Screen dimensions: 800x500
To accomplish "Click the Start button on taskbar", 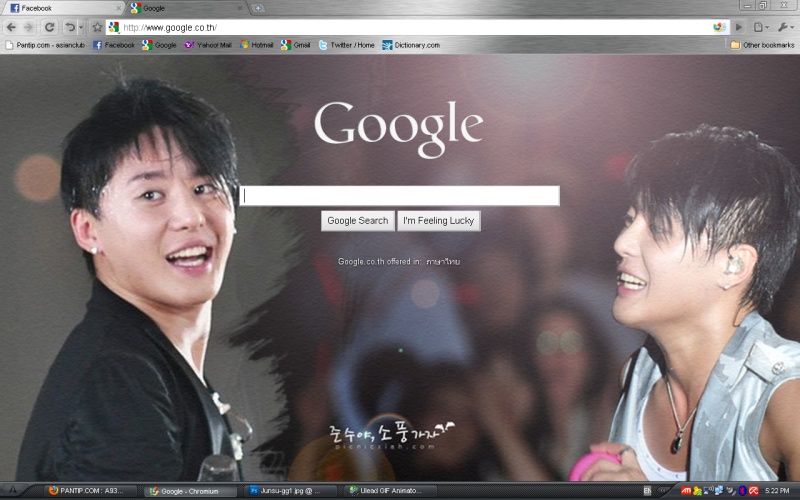I will 14,491.
